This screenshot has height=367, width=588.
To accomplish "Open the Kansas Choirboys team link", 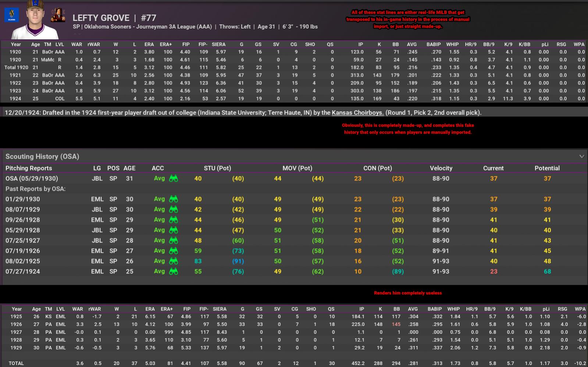I will pyautogui.click(x=357, y=113).
